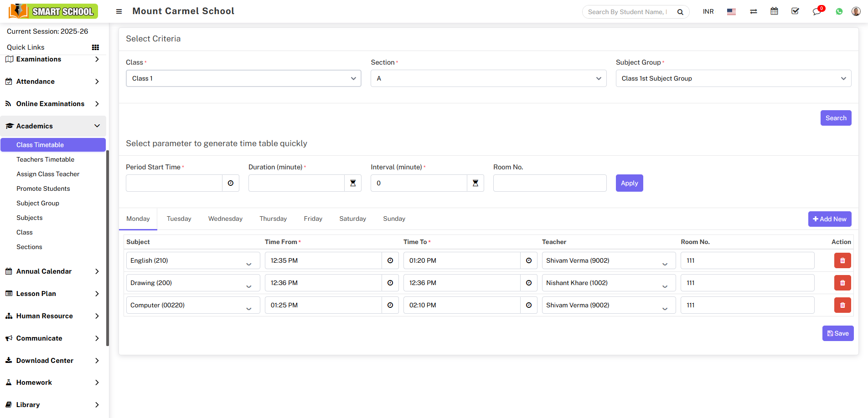
Task: Delete the Computer (00220) timetable row
Action: tap(842, 305)
